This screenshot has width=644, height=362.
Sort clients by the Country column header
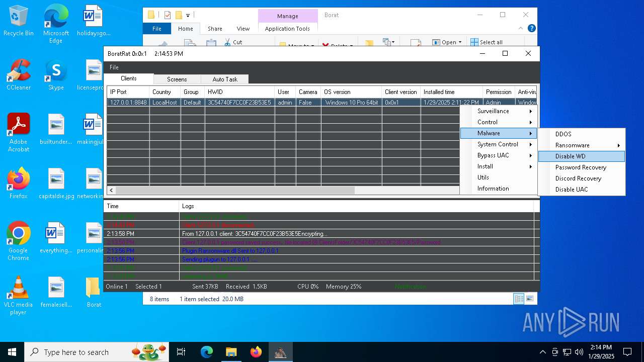[x=165, y=92]
